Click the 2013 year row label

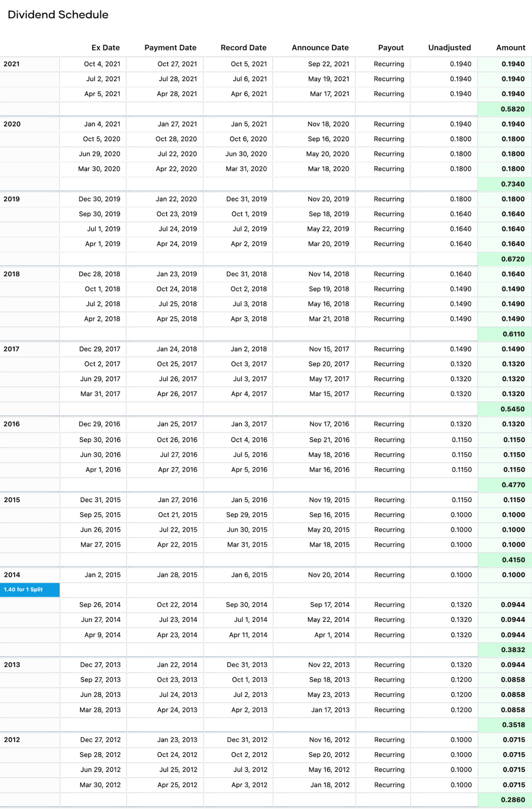pyautogui.click(x=12, y=665)
